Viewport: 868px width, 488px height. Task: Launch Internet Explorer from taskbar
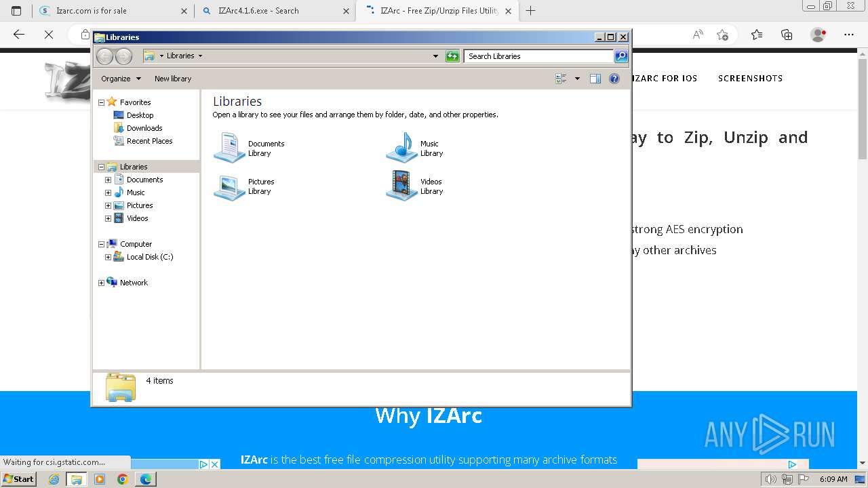click(x=54, y=479)
